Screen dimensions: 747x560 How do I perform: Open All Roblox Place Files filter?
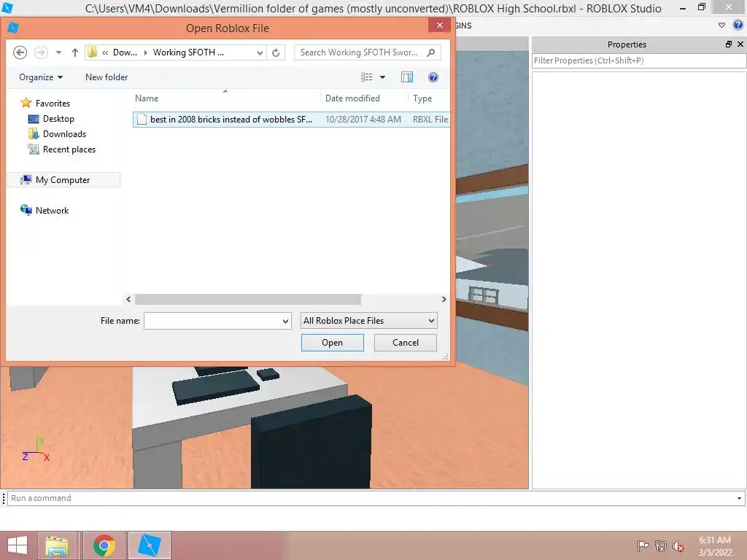tap(368, 321)
